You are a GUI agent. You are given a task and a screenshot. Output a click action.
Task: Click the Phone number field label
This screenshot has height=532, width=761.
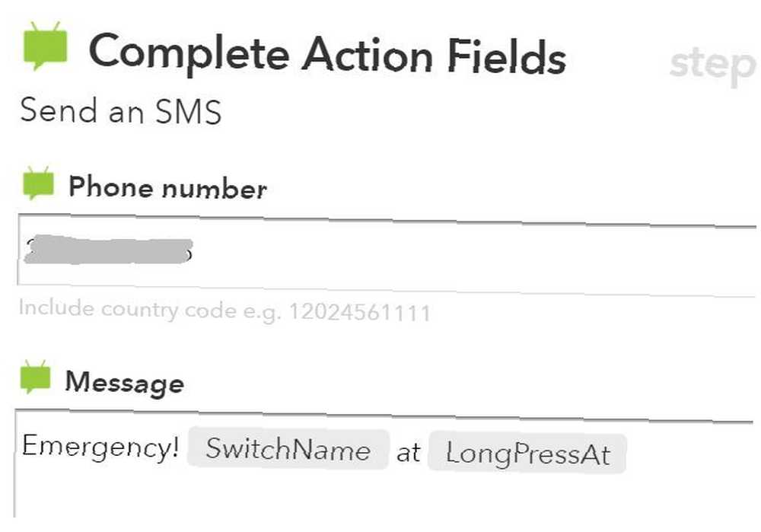coord(168,187)
